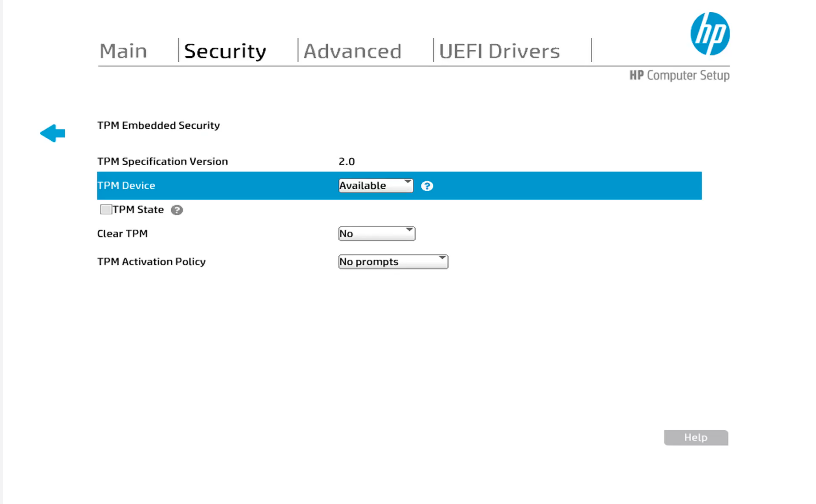This screenshot has height=504, width=816.
Task: Click the TPM Device row label
Action: (x=126, y=186)
